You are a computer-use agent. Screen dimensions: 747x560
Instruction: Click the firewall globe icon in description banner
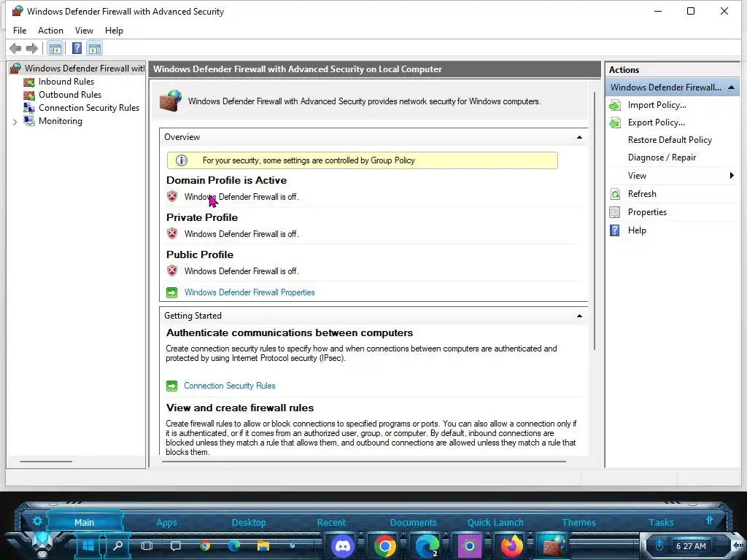(171, 101)
